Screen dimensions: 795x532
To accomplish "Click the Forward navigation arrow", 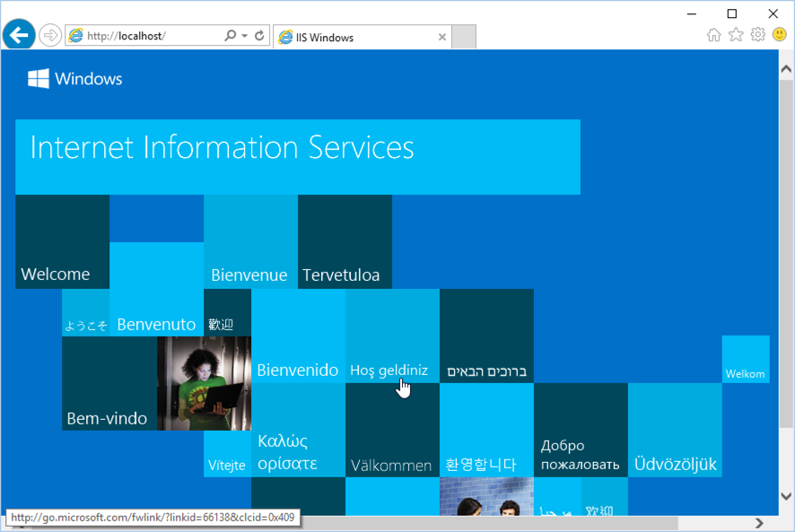I will tap(50, 35).
